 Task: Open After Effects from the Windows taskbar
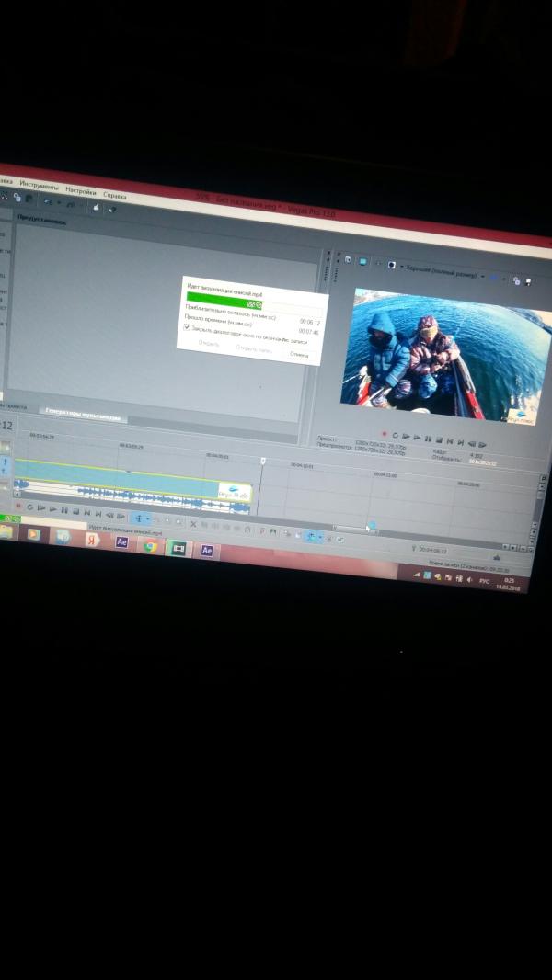(x=121, y=541)
